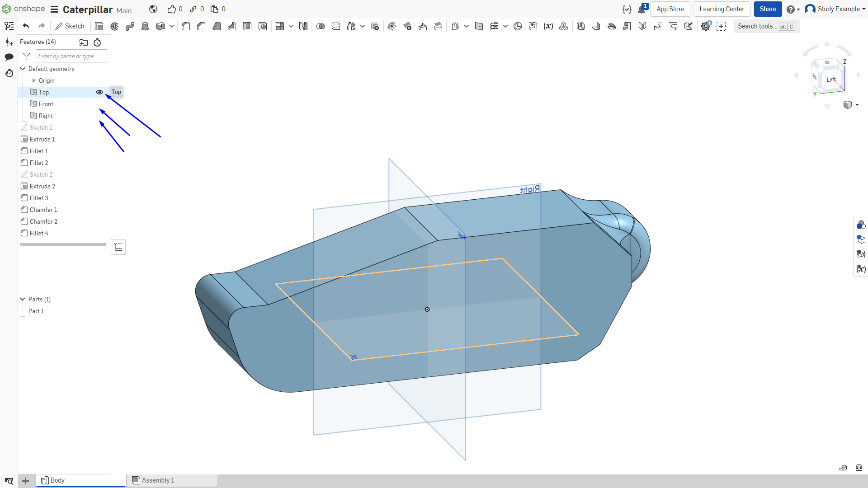Open the comments speech bubble
This screenshot has height=488, width=868.
pos(9,57)
